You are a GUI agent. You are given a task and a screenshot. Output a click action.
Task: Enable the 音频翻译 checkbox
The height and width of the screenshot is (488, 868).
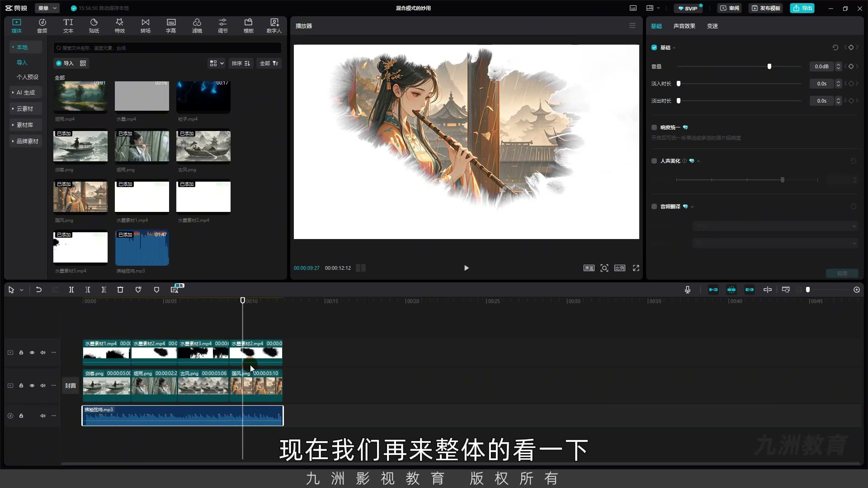(x=654, y=206)
